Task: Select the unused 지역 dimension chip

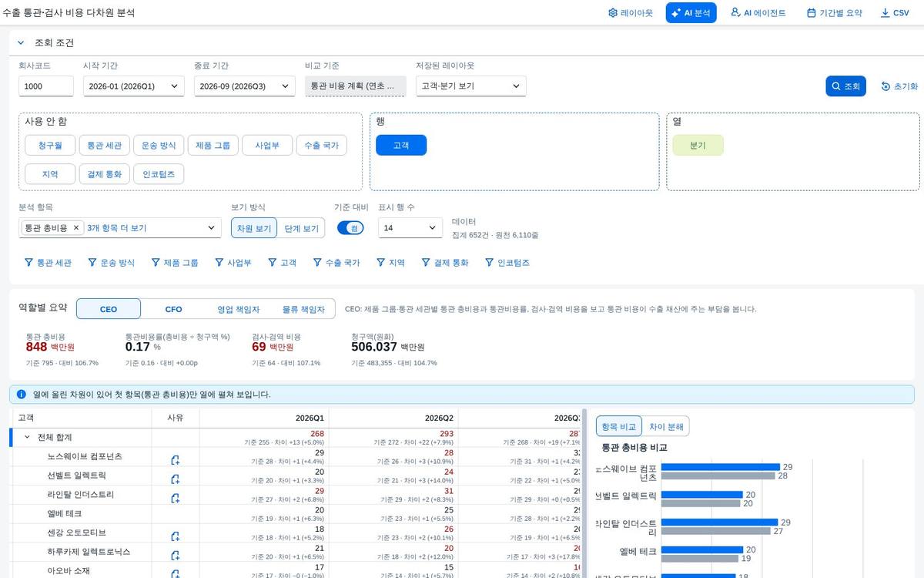Action: coord(50,174)
